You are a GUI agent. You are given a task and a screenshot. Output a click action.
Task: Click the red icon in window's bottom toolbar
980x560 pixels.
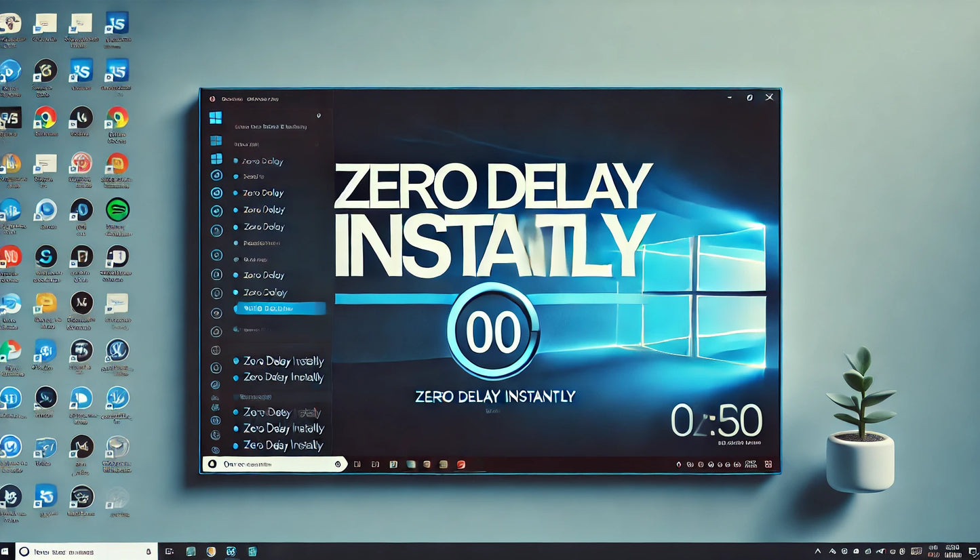coord(461,464)
